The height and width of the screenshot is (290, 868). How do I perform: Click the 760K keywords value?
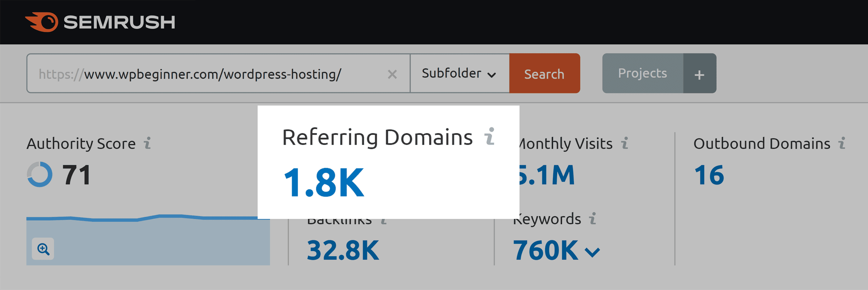coord(546,250)
